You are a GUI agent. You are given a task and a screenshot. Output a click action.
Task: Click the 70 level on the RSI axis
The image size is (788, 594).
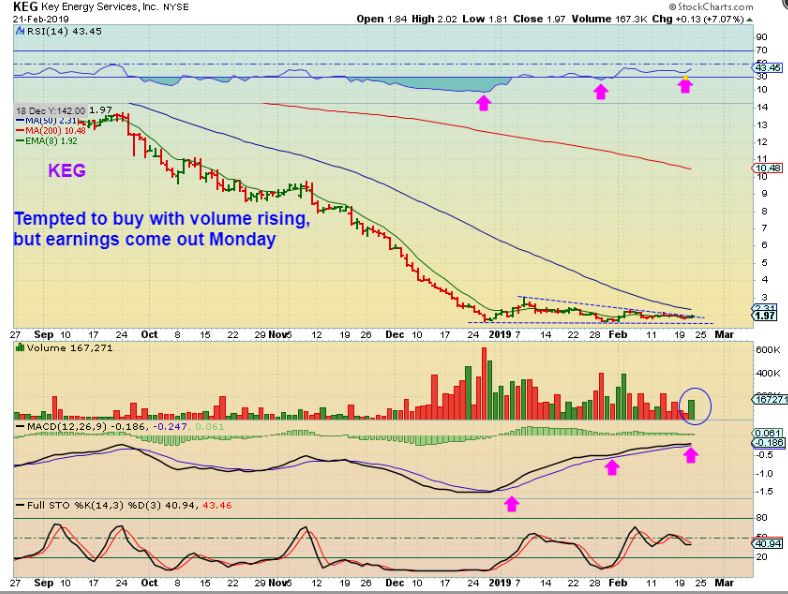pos(761,50)
